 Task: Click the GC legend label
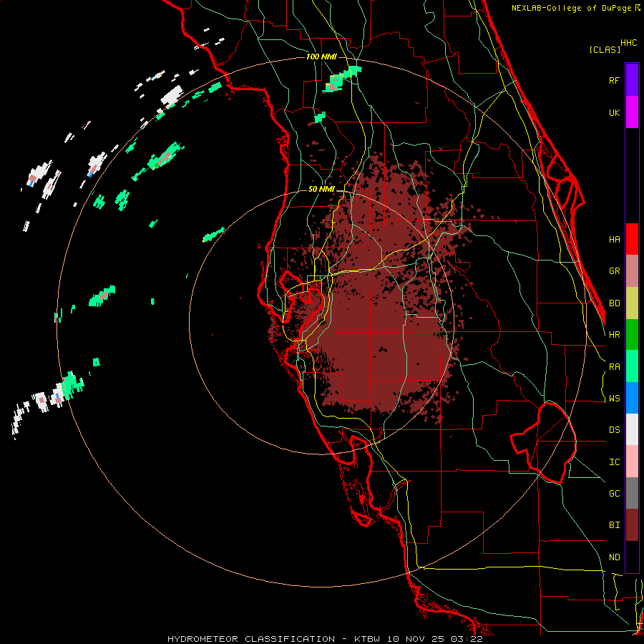(x=614, y=494)
